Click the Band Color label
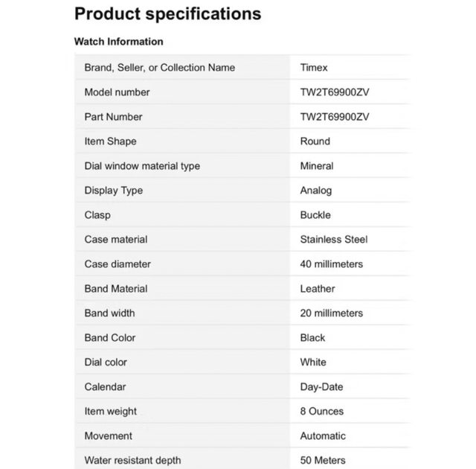Viewport: 476px width, 469px height. [x=110, y=338]
